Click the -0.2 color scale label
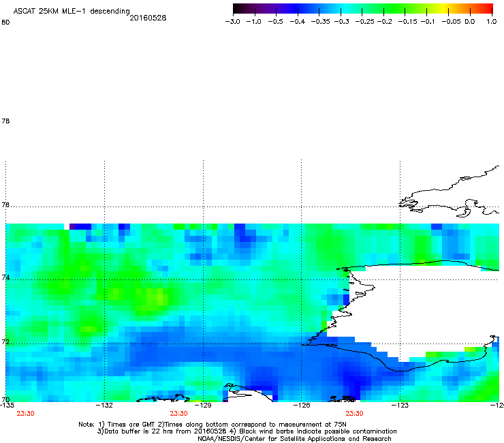Screen dimensions: 504x443 pos(384,22)
